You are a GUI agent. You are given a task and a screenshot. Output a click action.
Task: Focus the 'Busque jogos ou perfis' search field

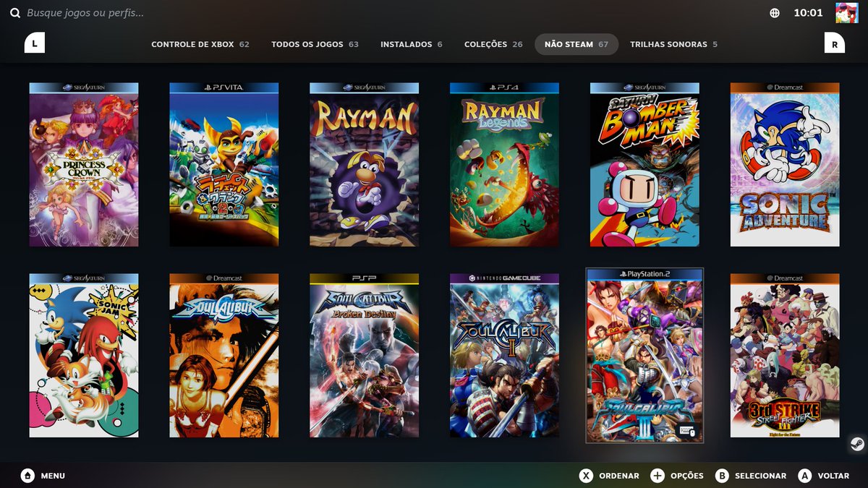tap(85, 13)
